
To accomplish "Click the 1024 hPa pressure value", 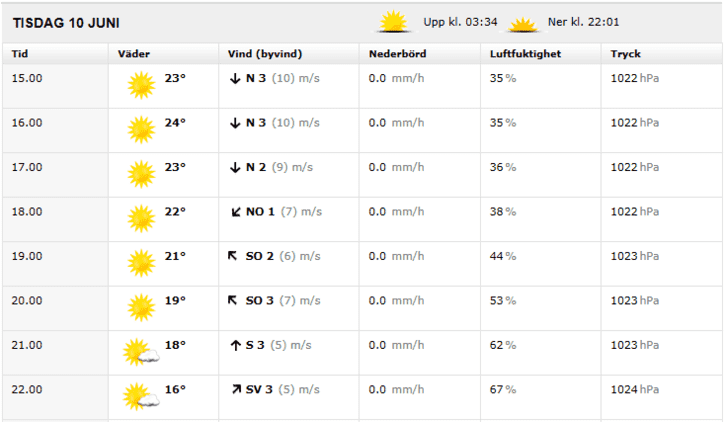I will (x=635, y=389).
